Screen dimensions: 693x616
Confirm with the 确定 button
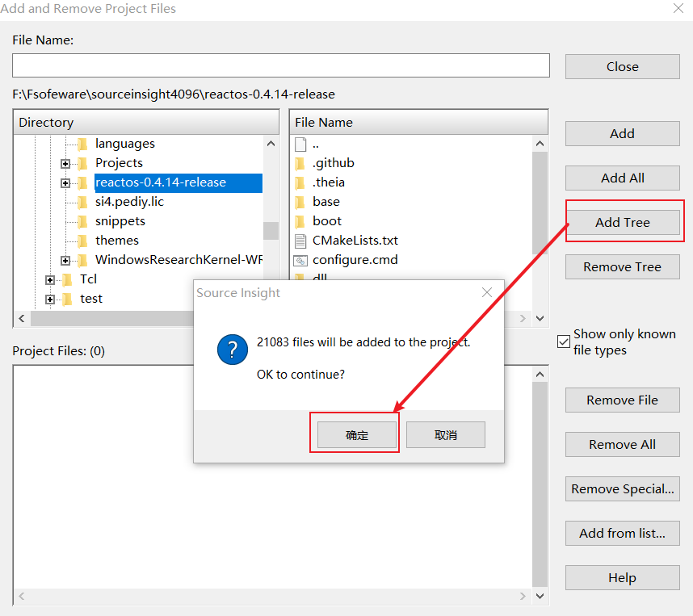point(357,435)
